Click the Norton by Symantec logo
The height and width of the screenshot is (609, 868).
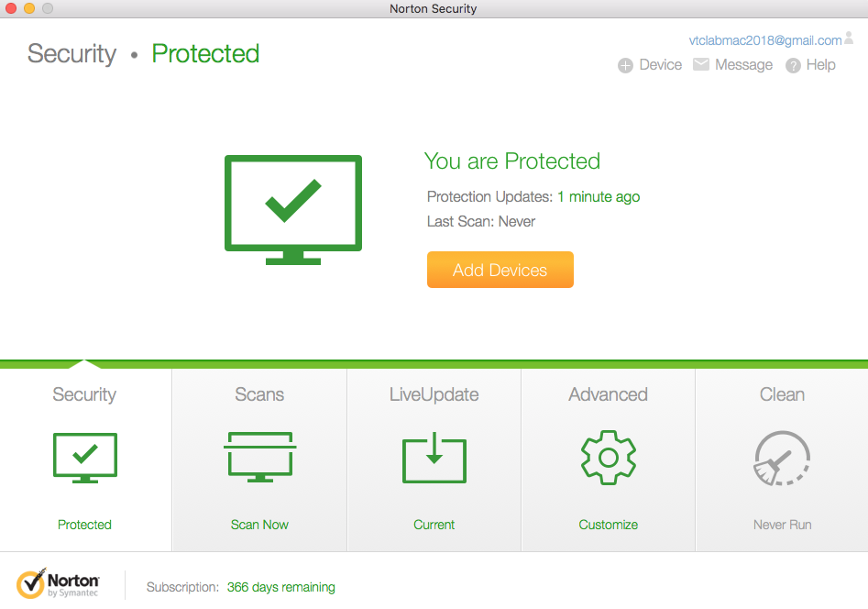coord(58,584)
